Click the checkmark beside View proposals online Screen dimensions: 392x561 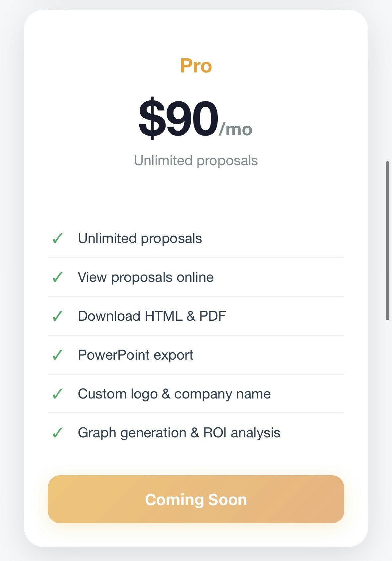(59, 277)
